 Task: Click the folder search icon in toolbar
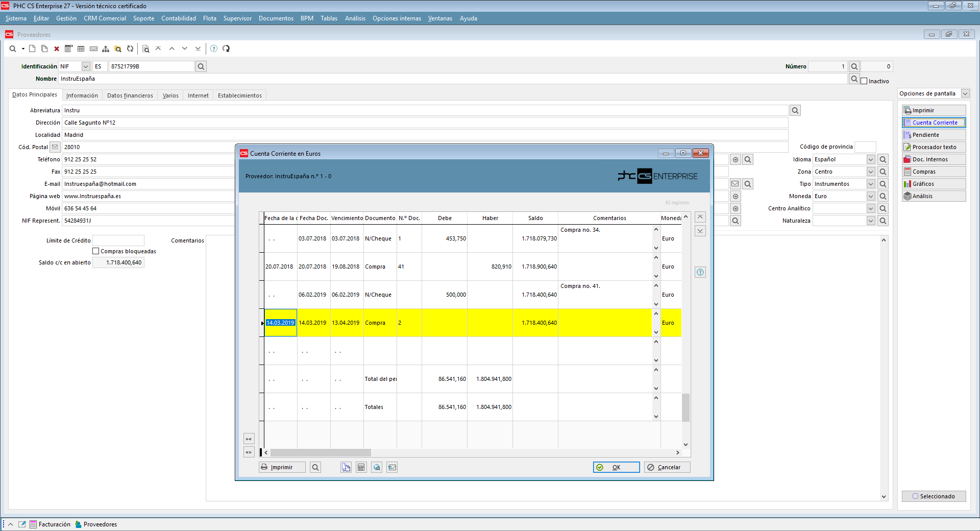point(118,49)
